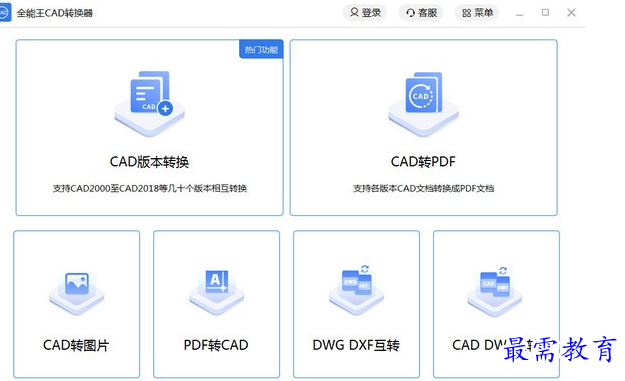
Task: Maximize the CAD converter window
Action: (545, 13)
